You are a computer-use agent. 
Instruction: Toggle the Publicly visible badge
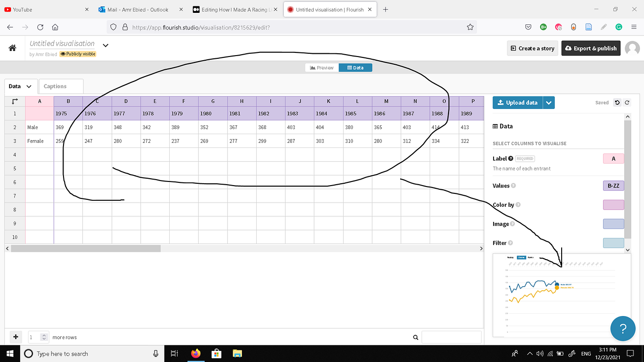pyautogui.click(x=78, y=54)
